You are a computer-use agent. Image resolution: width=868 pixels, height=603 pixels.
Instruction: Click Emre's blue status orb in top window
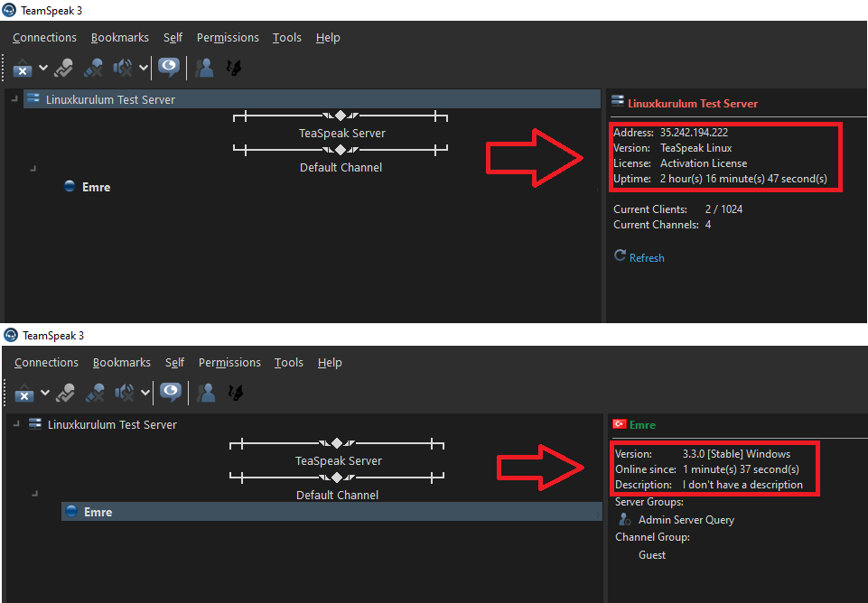pos(70,186)
